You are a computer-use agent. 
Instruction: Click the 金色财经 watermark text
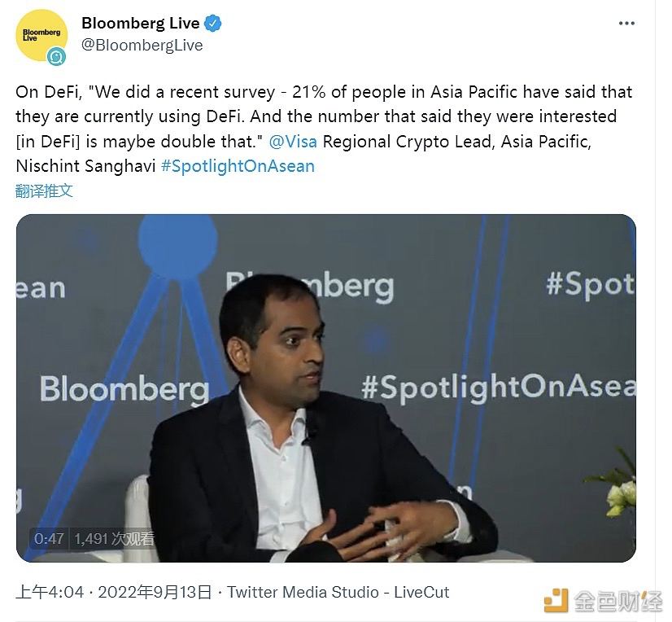618,601
